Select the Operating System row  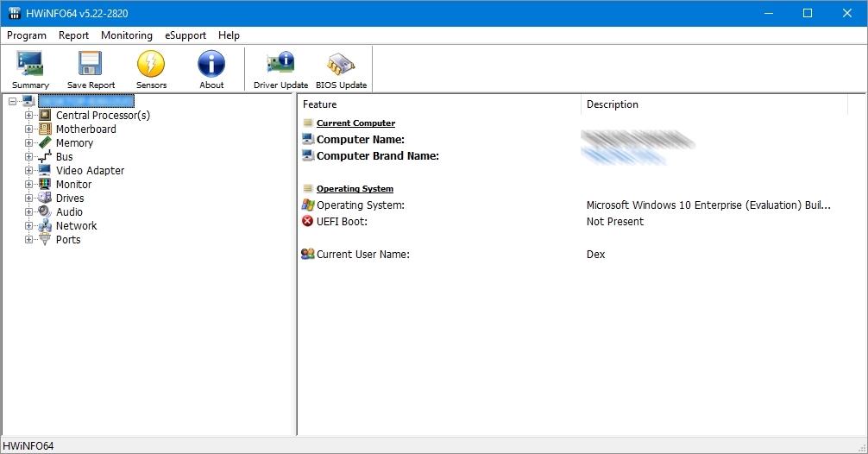point(361,205)
